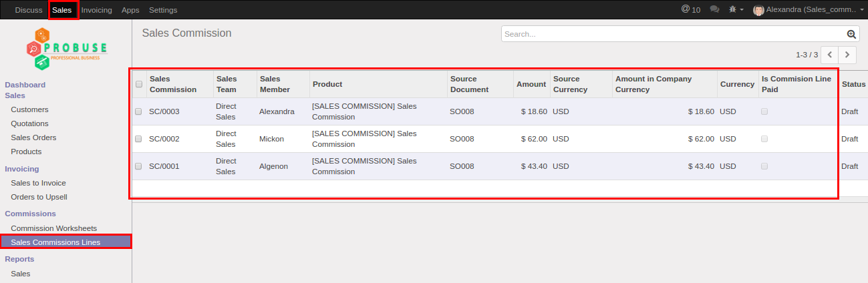
Task: Open the conversations chat bubble icon
Action: pyautogui.click(x=714, y=9)
